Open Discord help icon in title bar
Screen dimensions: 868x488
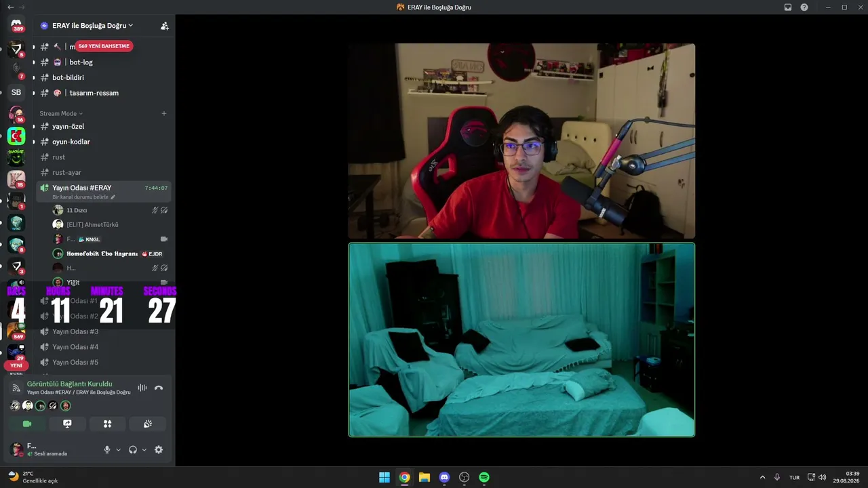804,7
